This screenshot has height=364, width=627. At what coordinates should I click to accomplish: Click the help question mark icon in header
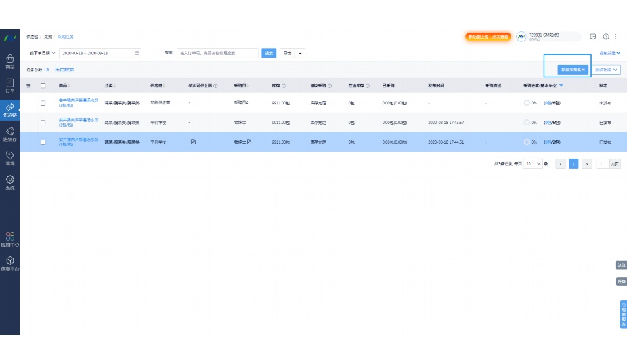point(606,37)
